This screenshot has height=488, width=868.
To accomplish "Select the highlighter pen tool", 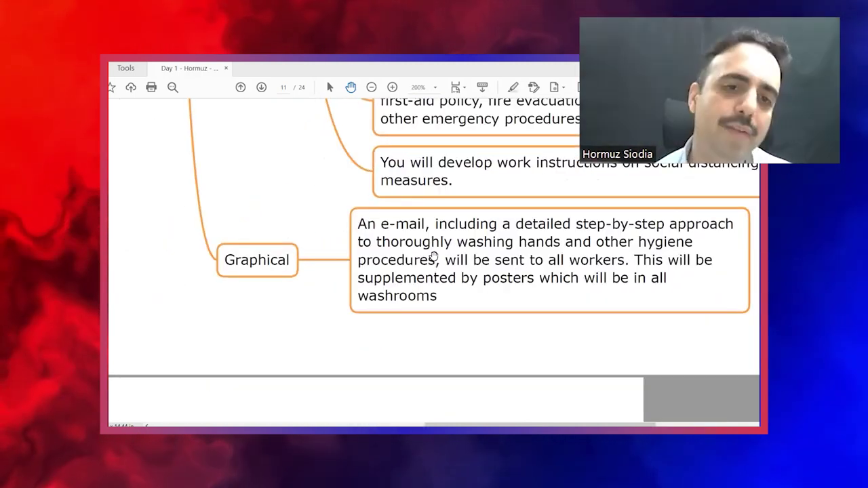I will (513, 87).
